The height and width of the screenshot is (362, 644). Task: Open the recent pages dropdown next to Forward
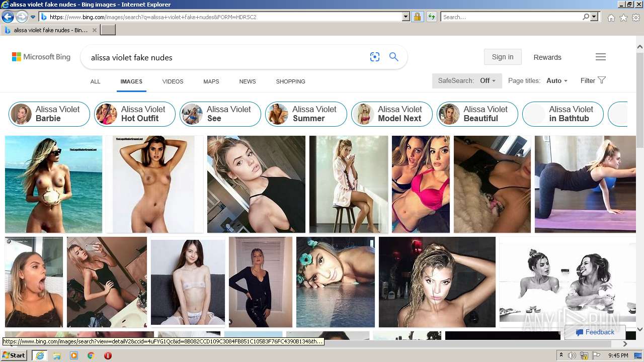click(33, 17)
